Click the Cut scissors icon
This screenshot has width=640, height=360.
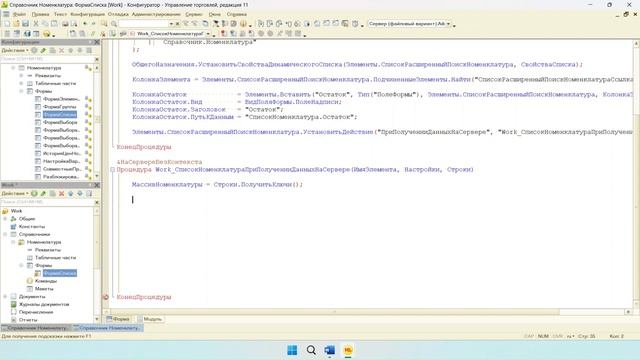click(36, 24)
